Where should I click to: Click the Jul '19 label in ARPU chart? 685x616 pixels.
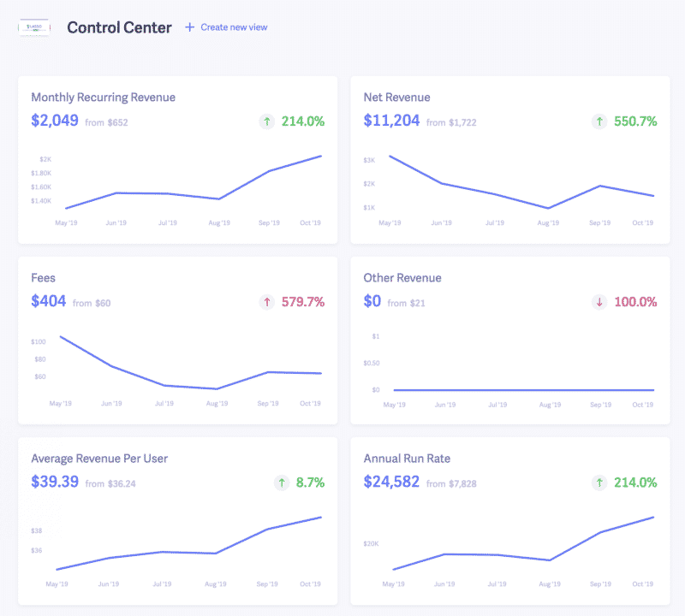(x=162, y=584)
